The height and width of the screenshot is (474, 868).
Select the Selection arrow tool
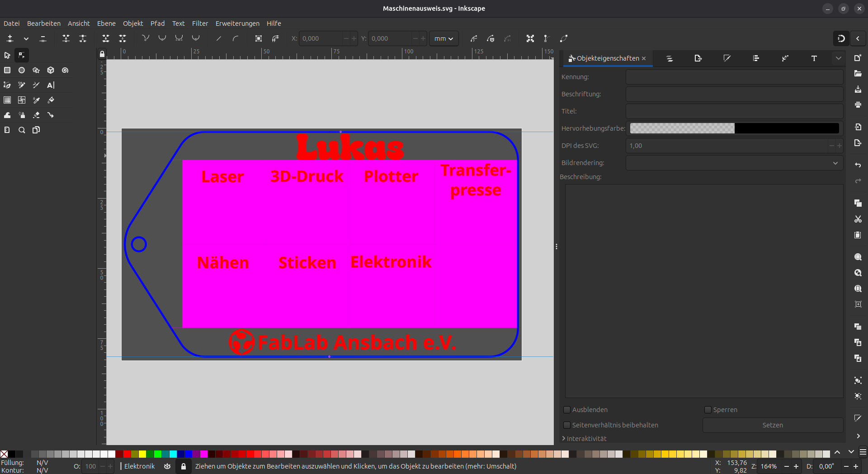[x=7, y=55]
